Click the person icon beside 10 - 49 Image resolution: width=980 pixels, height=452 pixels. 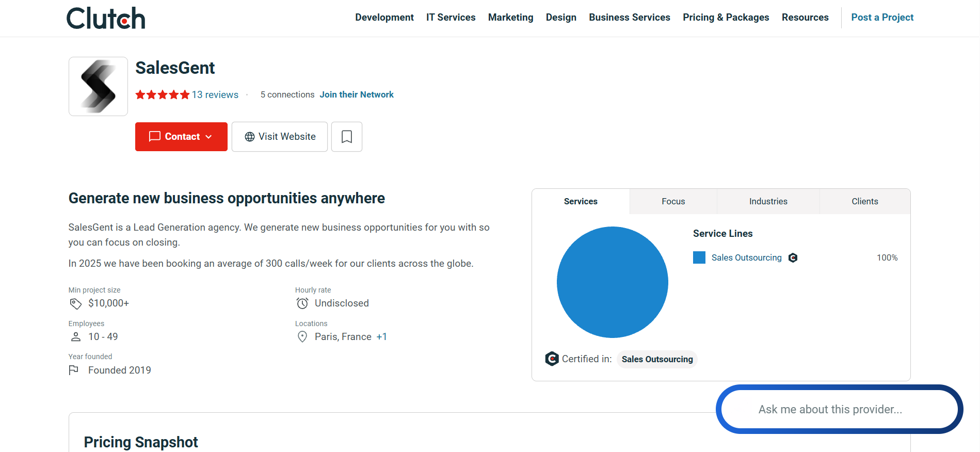click(76, 337)
